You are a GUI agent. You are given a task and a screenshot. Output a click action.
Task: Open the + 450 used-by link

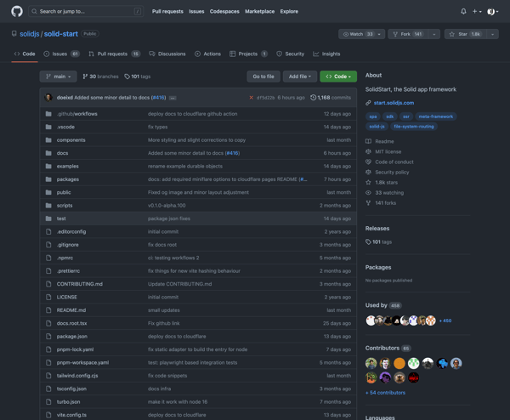point(445,321)
